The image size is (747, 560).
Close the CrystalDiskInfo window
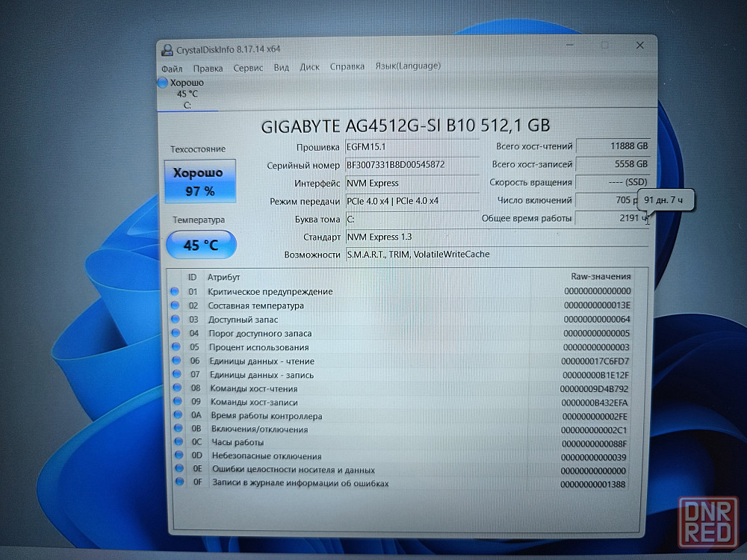(x=640, y=46)
